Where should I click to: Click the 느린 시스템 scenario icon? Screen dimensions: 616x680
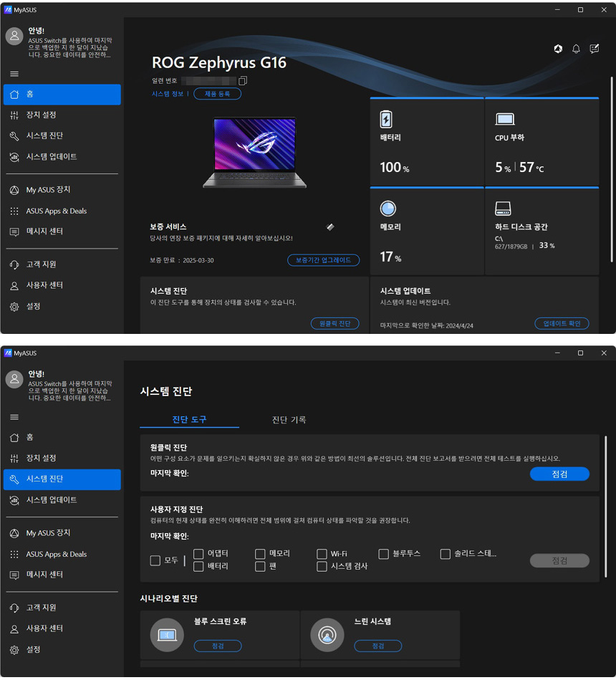coord(327,635)
